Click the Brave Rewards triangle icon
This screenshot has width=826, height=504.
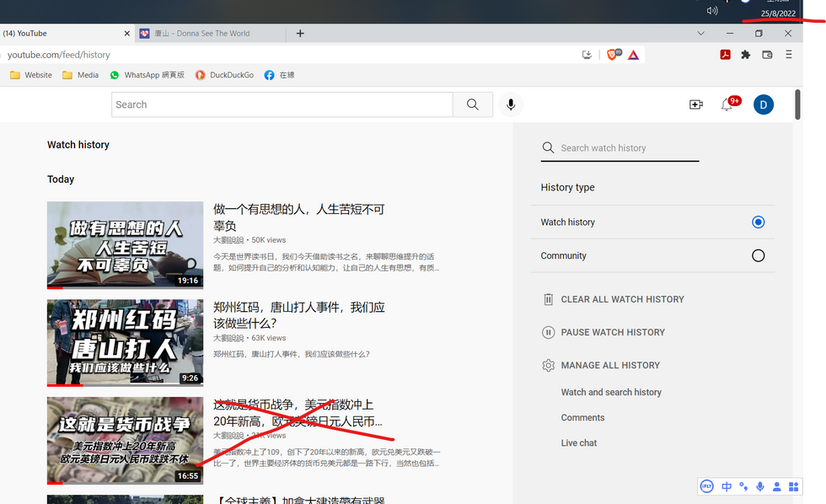(x=633, y=55)
